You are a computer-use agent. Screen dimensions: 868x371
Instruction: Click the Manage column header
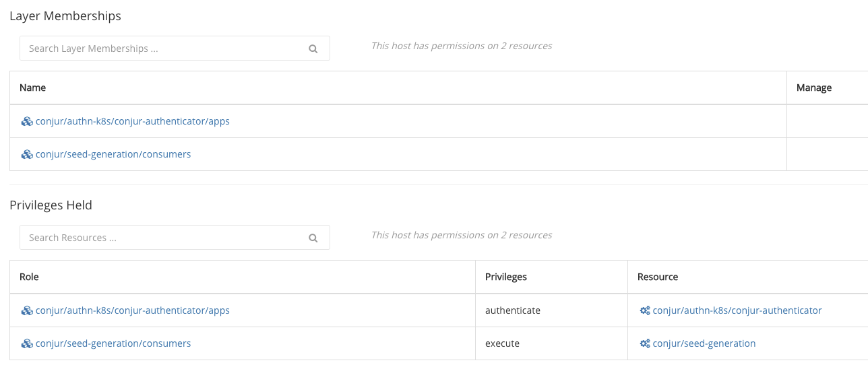pyautogui.click(x=814, y=88)
